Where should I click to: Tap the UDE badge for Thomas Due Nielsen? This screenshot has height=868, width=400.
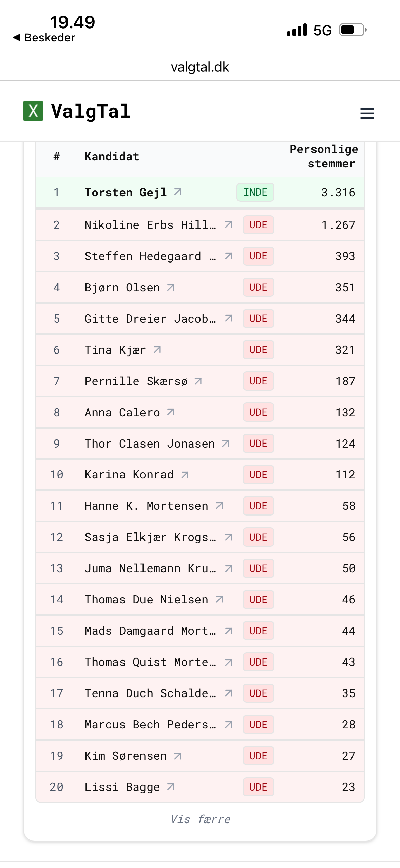point(258,600)
